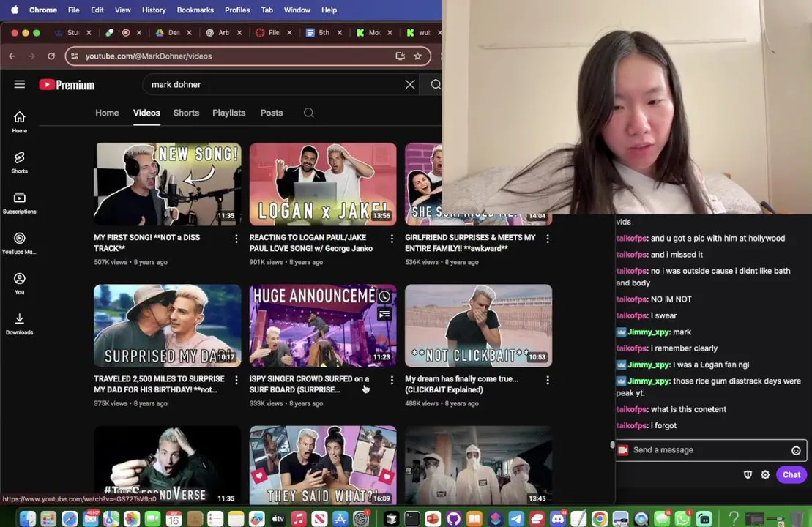Viewport: 812px width, 527px height.
Task: Open Subscriptions in YouTube sidebar
Action: tap(20, 203)
